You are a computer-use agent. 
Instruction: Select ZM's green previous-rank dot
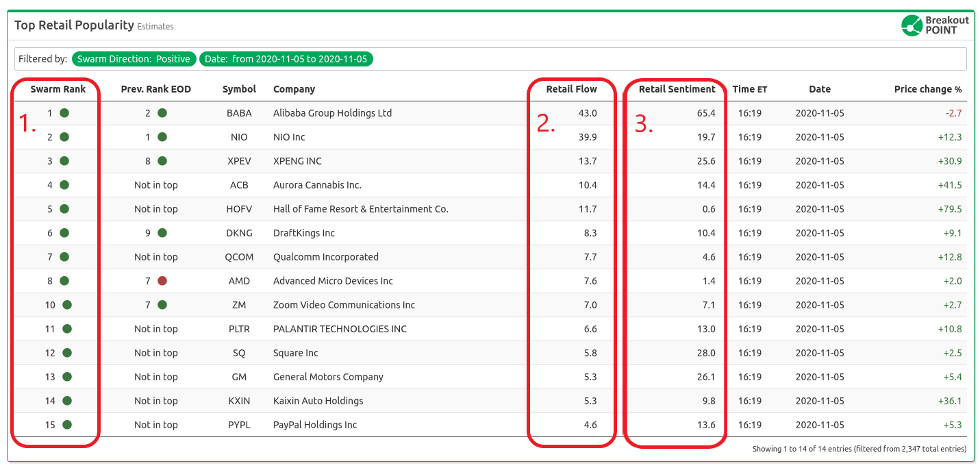point(162,305)
